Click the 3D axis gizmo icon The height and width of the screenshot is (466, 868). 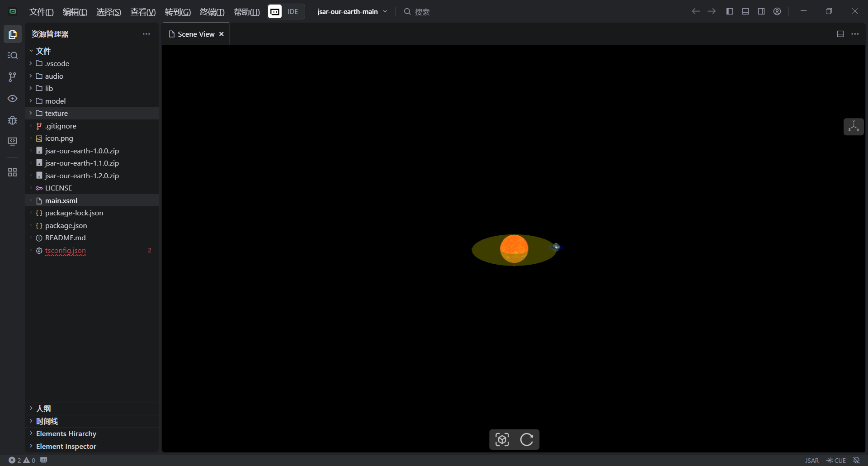[x=854, y=127]
